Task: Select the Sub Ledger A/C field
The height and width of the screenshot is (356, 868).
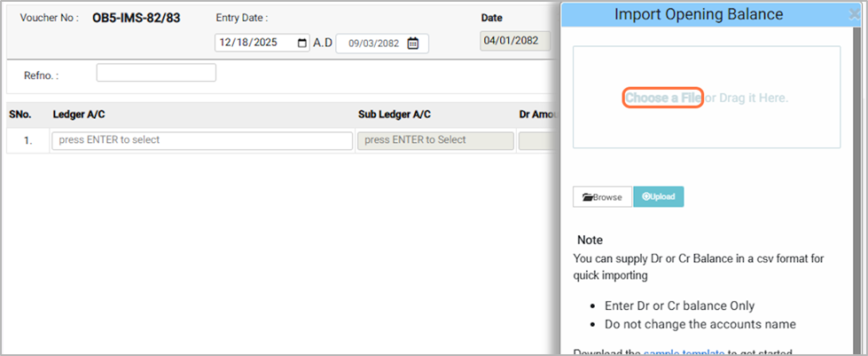Action: point(434,140)
